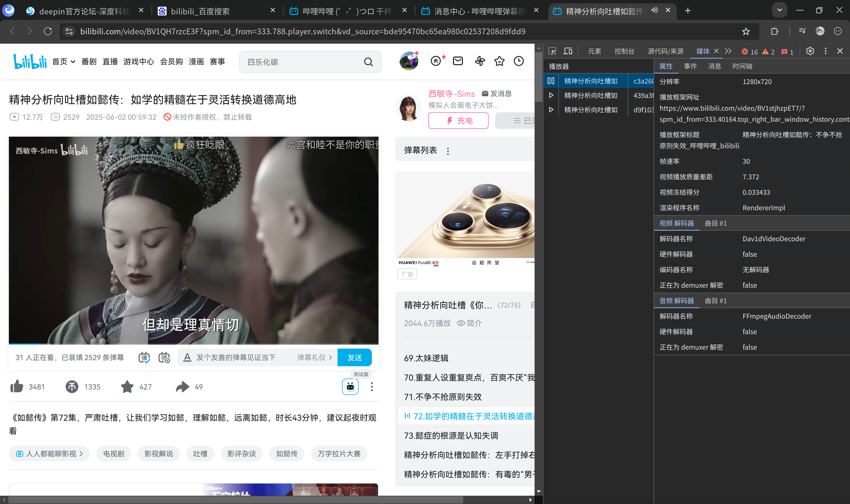This screenshot has width=850, height=504.
Task: Click the favorite star icon showing 427
Action: 127,386
